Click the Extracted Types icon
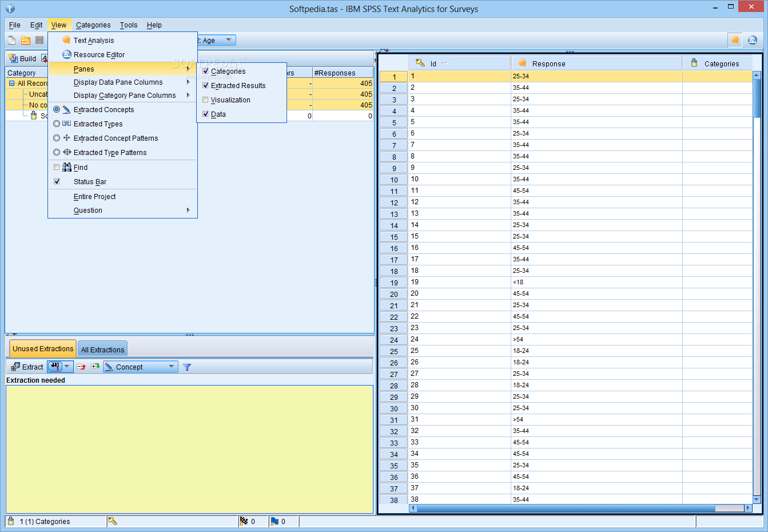This screenshot has height=532, width=768. (x=67, y=124)
